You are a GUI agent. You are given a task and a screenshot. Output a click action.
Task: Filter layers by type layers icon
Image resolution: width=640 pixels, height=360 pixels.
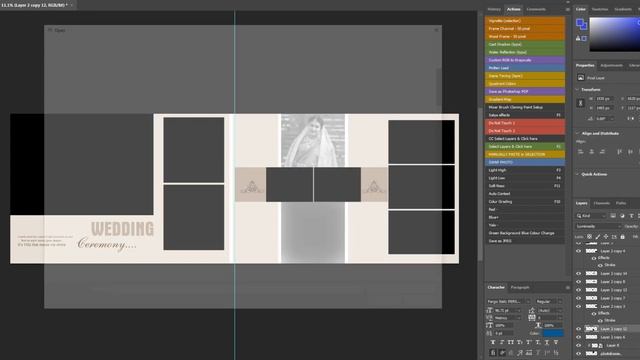click(631, 216)
